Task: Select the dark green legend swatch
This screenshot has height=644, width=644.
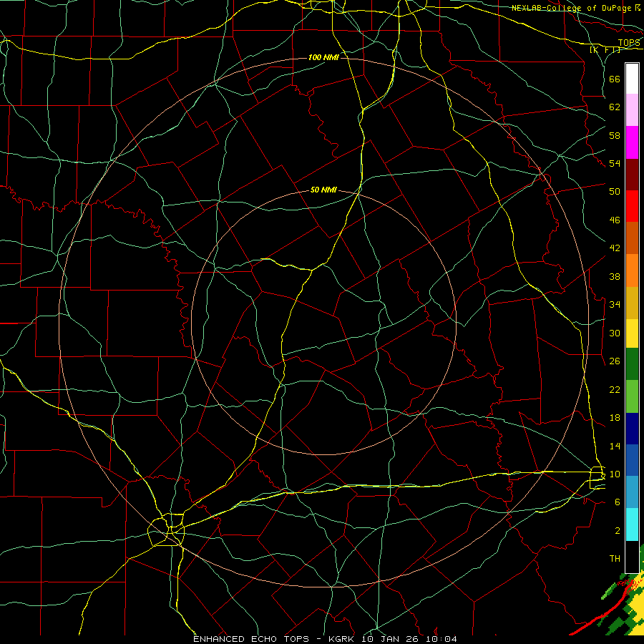Action: [632, 364]
